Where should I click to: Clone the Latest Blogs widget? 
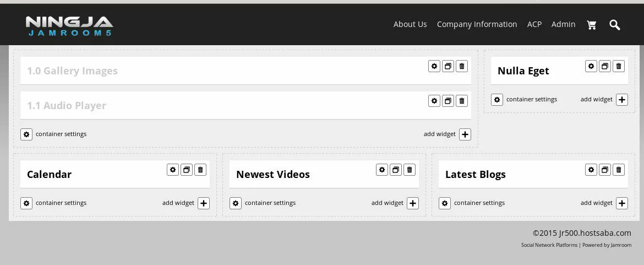[x=604, y=170]
